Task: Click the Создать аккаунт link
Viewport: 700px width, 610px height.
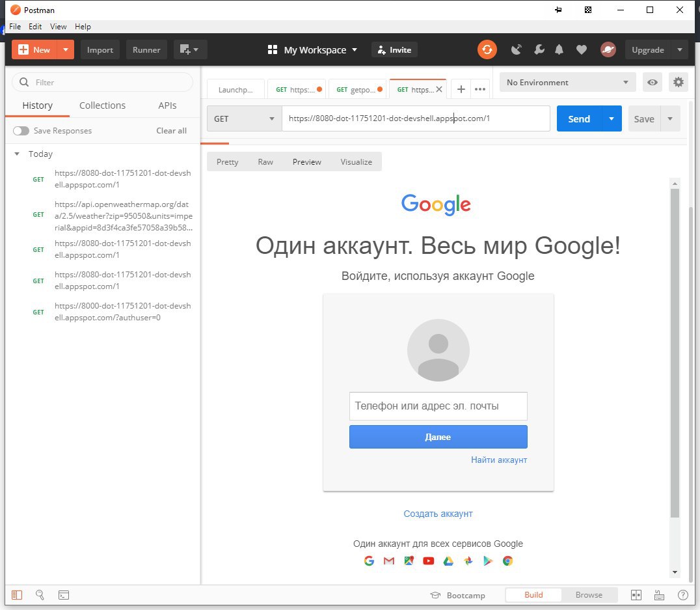Action: (x=438, y=514)
